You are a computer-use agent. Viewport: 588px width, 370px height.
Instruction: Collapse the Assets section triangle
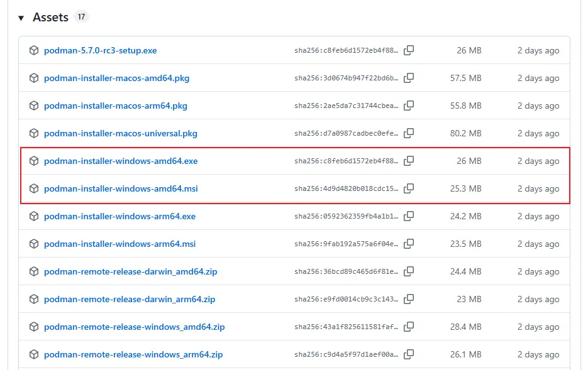click(x=21, y=18)
